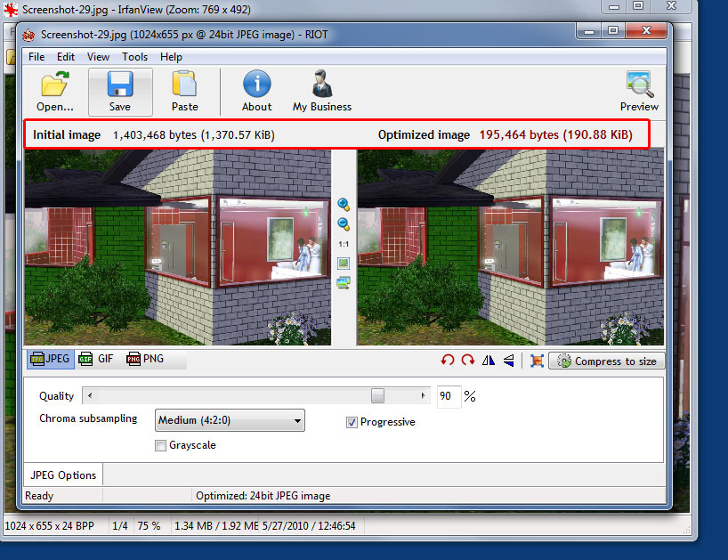Flip image horizontally

[x=488, y=361]
